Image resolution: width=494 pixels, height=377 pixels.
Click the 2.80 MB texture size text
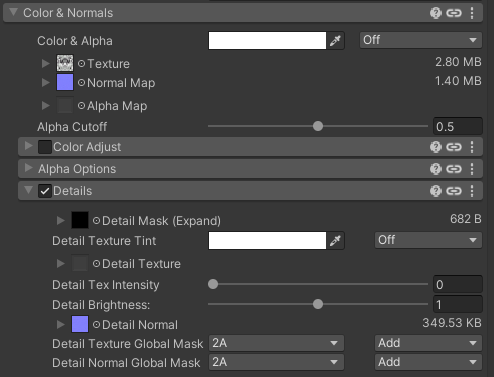tap(458, 62)
